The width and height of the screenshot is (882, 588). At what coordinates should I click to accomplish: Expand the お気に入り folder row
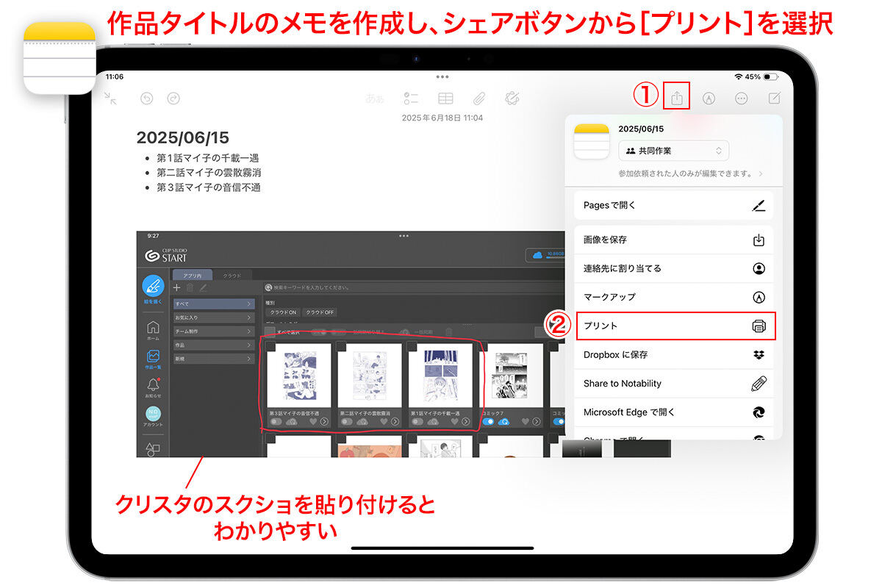[213, 318]
